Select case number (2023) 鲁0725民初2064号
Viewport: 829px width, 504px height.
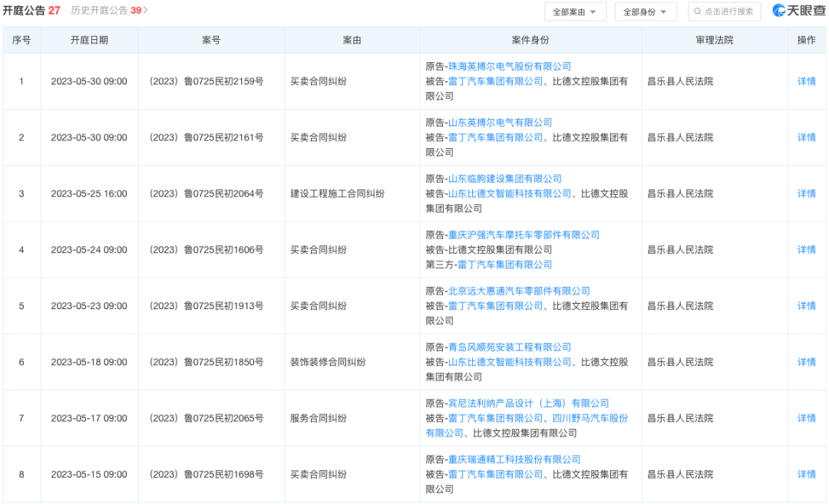[206, 194]
